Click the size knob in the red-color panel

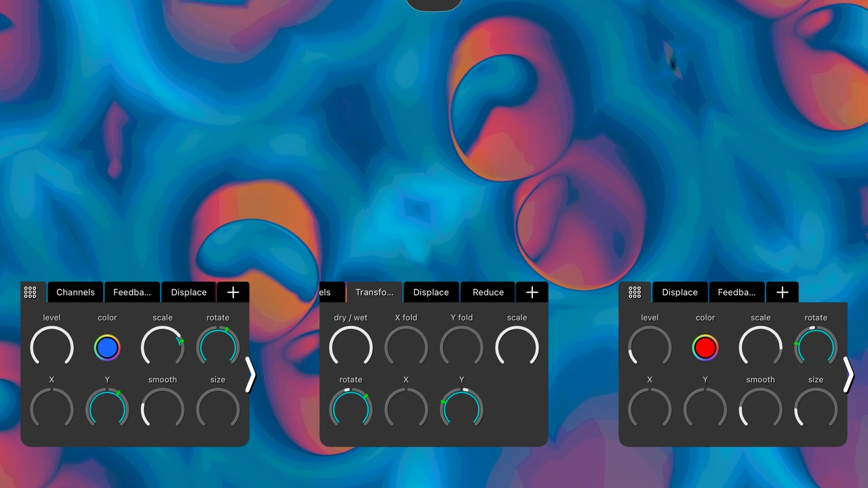pos(816,409)
